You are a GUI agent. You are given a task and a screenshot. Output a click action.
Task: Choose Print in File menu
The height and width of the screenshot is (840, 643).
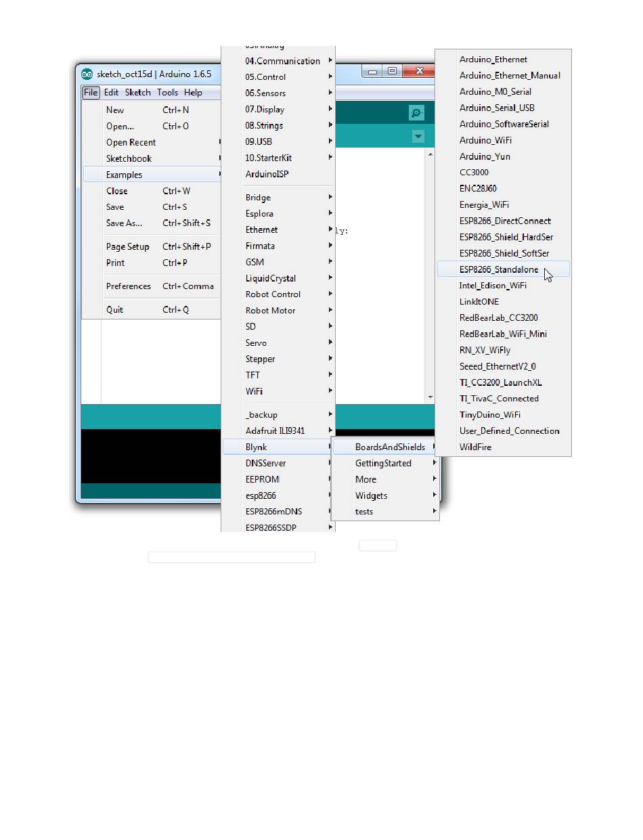pyautogui.click(x=152, y=263)
